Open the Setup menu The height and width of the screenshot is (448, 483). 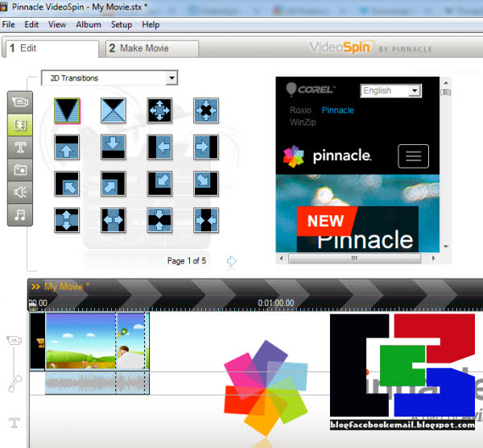point(122,25)
